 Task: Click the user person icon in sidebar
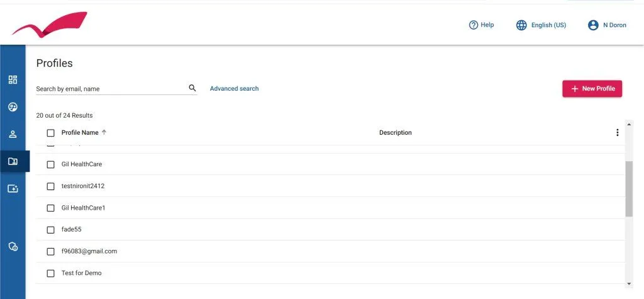(13, 134)
